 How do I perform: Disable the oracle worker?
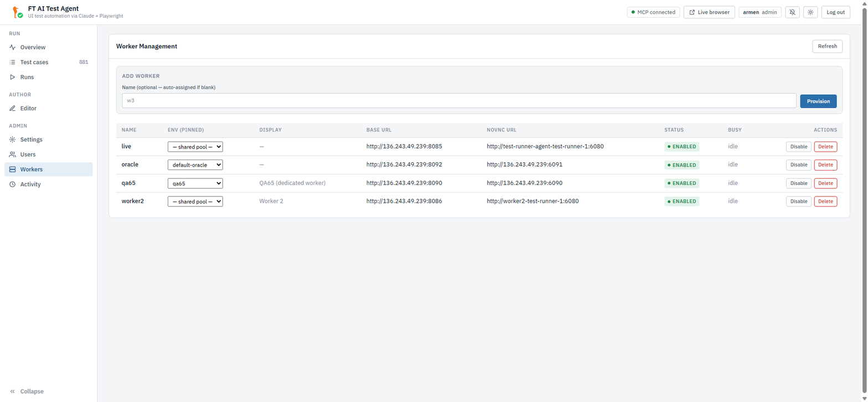click(x=799, y=165)
